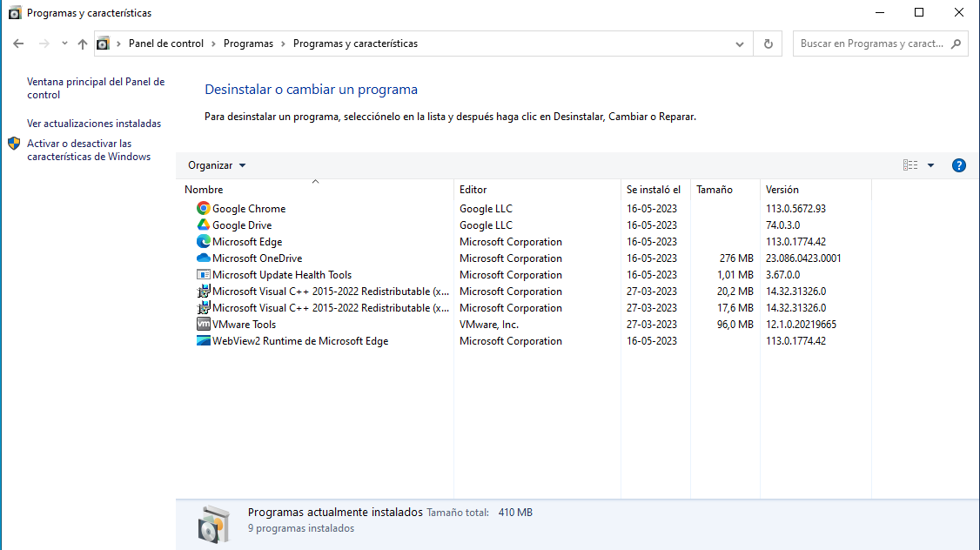
Task: Click the Programas breadcrumb
Action: (x=248, y=44)
